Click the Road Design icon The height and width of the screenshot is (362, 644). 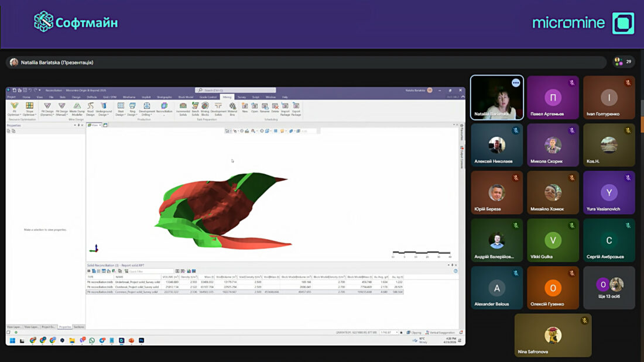90,108
